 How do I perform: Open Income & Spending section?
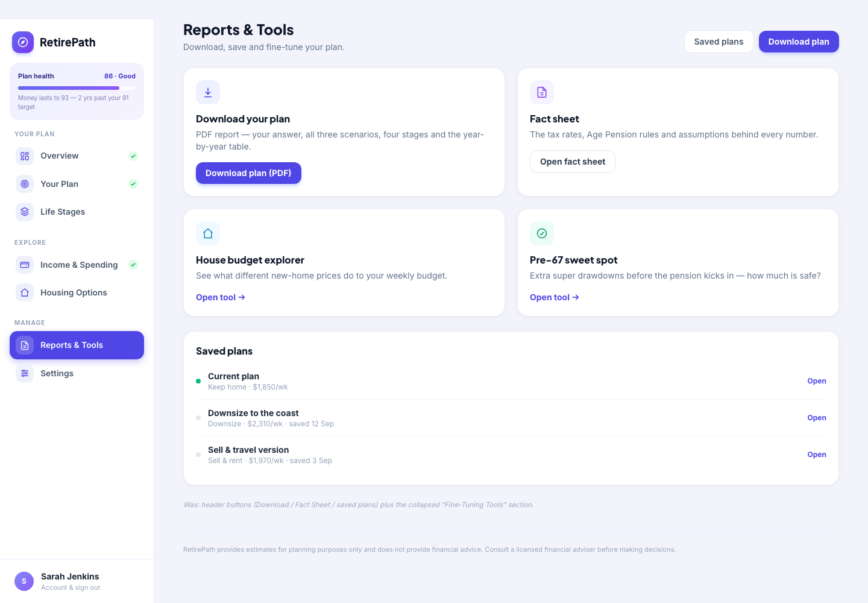(77, 265)
